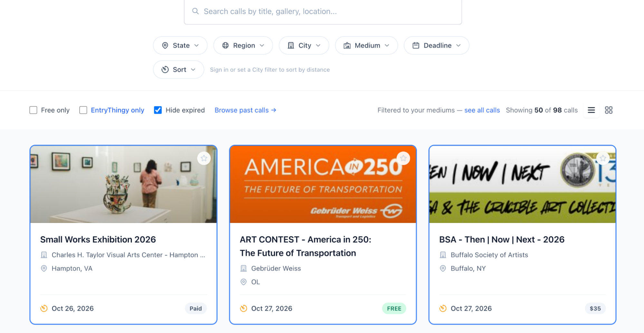The width and height of the screenshot is (644, 333).
Task: Switch to grid view icon
Action: 609,110
